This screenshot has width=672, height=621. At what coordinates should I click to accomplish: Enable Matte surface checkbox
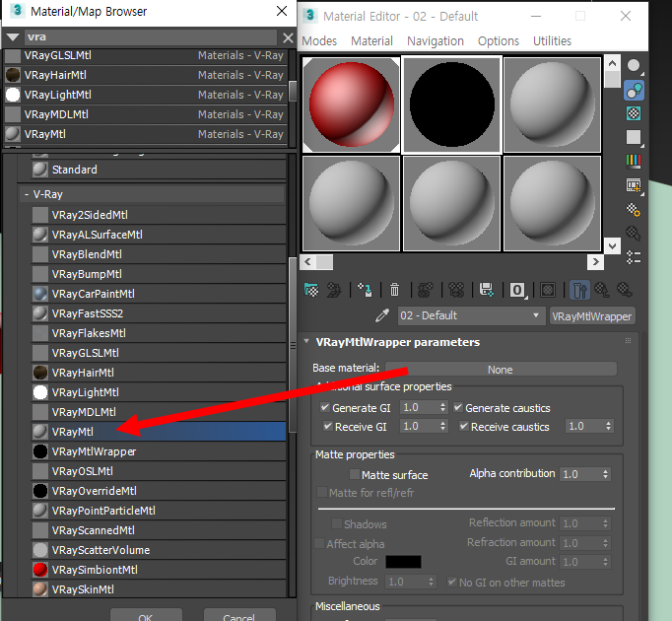tap(355, 474)
